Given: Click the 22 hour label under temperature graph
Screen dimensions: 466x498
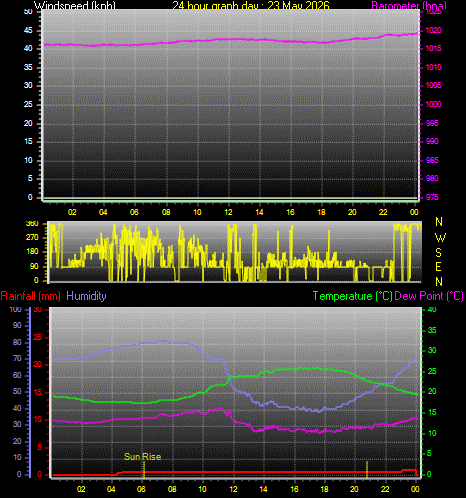Looking at the screenshot, I should tap(385, 489).
